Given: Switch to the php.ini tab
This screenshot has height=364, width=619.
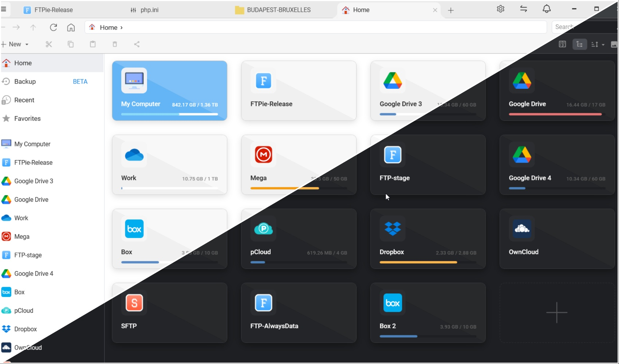Looking at the screenshot, I should pos(145,10).
